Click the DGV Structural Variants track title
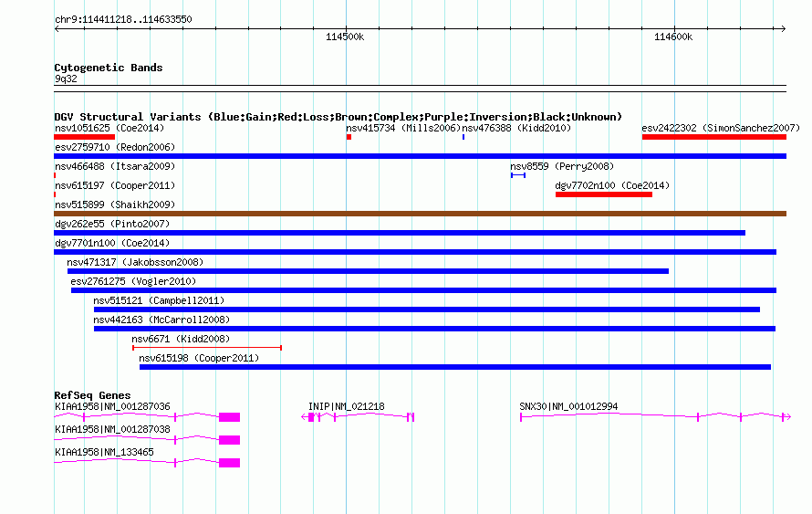The height and width of the screenshot is (514, 812). pos(338,117)
